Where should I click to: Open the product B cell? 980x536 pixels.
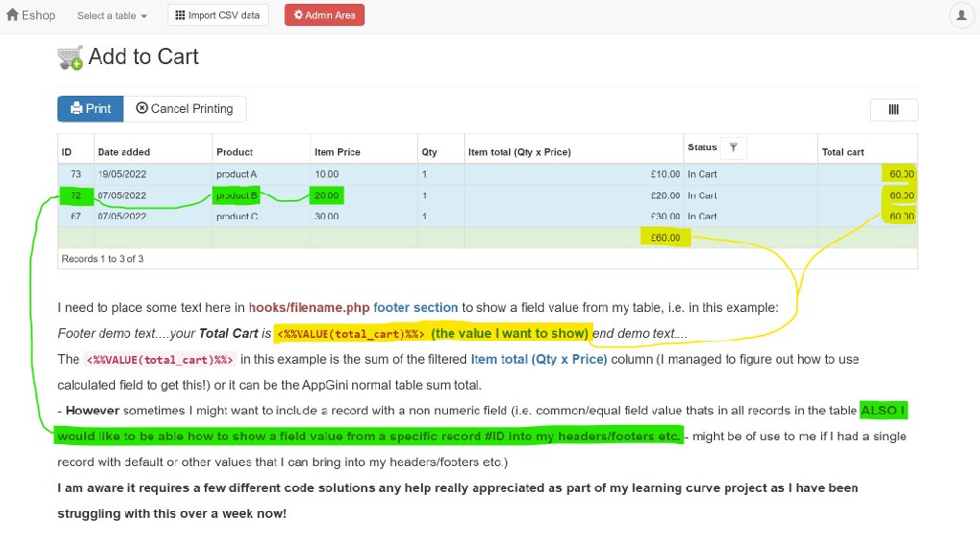pos(236,195)
